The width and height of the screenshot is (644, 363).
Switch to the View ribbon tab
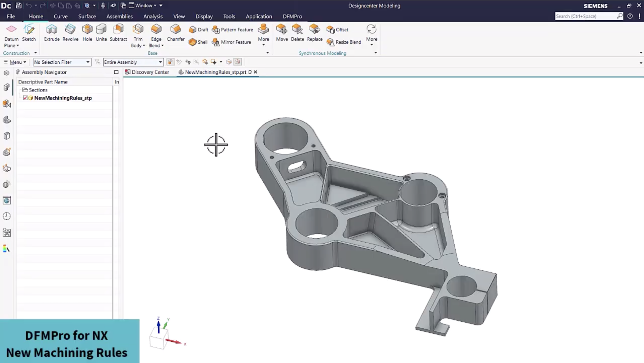point(179,16)
